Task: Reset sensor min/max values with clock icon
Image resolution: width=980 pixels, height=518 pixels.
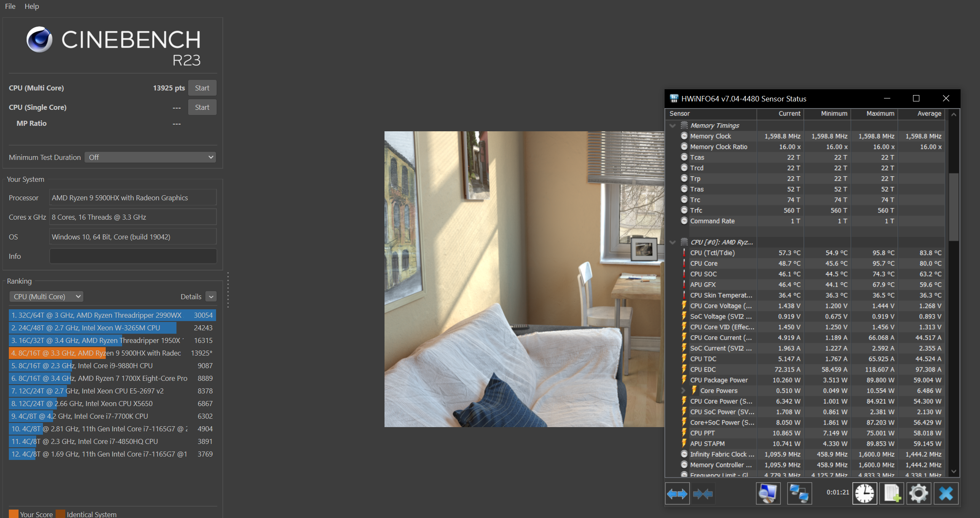Action: pos(865,493)
